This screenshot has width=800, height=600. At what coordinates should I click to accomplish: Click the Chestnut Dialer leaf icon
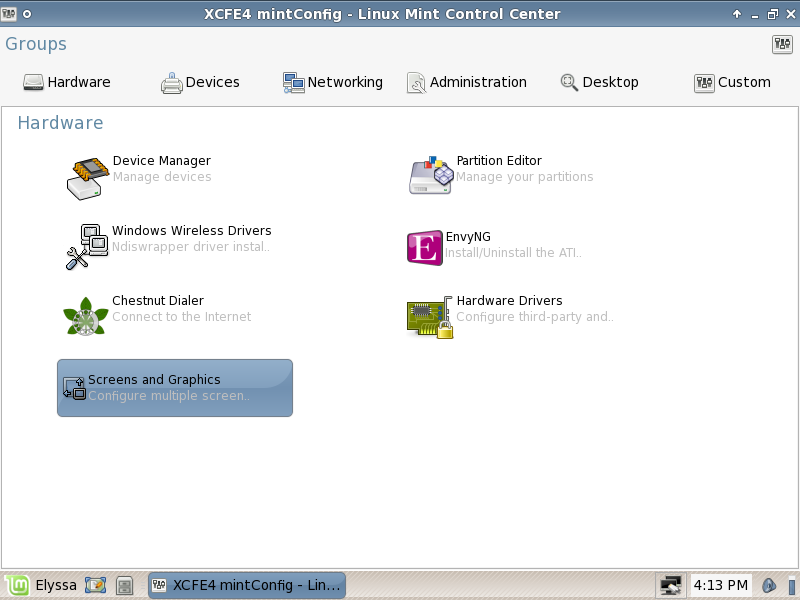[x=86, y=316]
